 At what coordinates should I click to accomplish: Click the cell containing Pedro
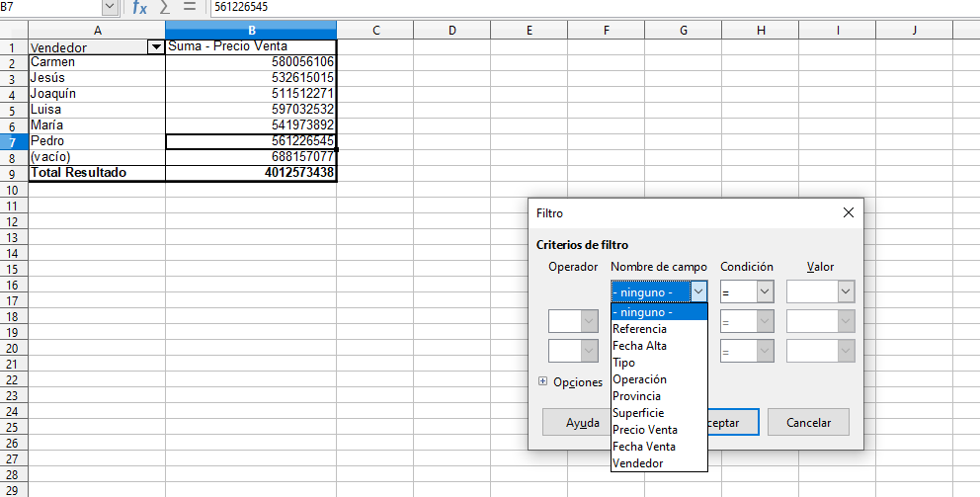click(97, 141)
